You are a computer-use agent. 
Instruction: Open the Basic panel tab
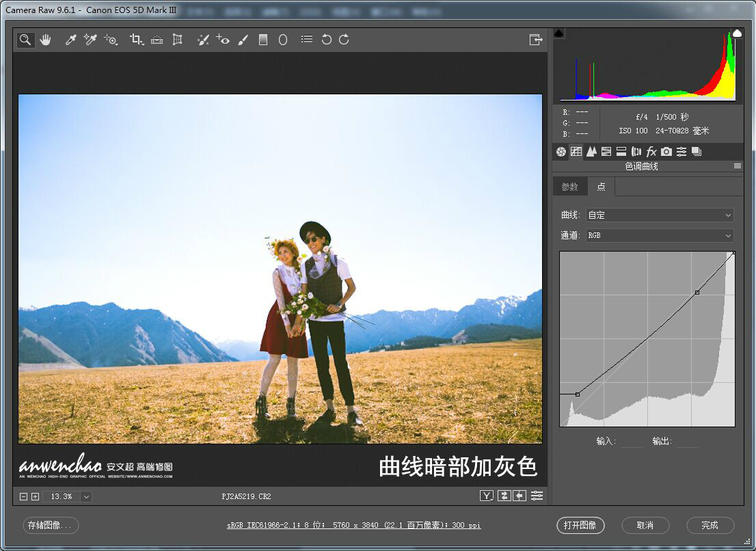click(561, 152)
